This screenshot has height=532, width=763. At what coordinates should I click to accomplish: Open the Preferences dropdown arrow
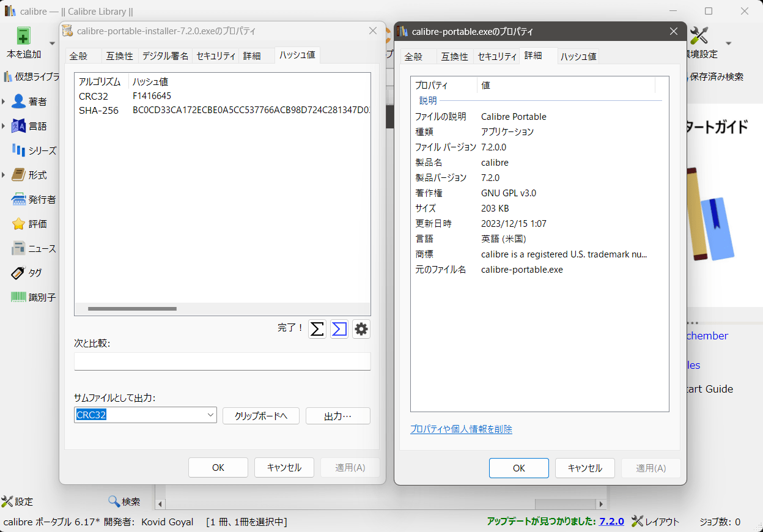point(728,43)
